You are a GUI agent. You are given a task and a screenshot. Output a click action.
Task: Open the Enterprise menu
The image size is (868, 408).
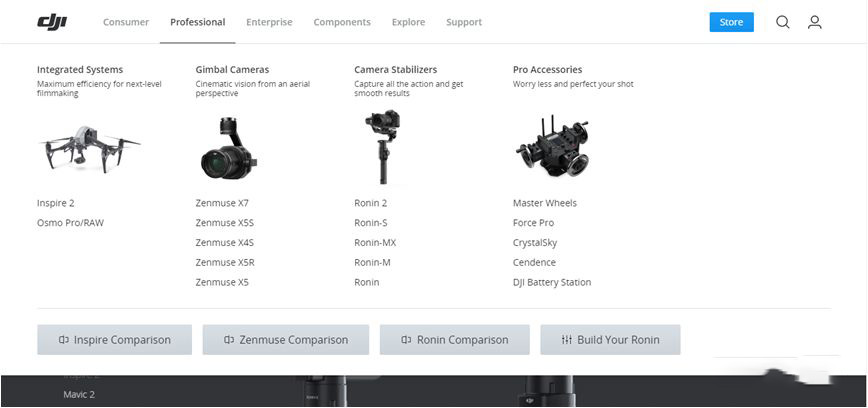[x=269, y=22]
